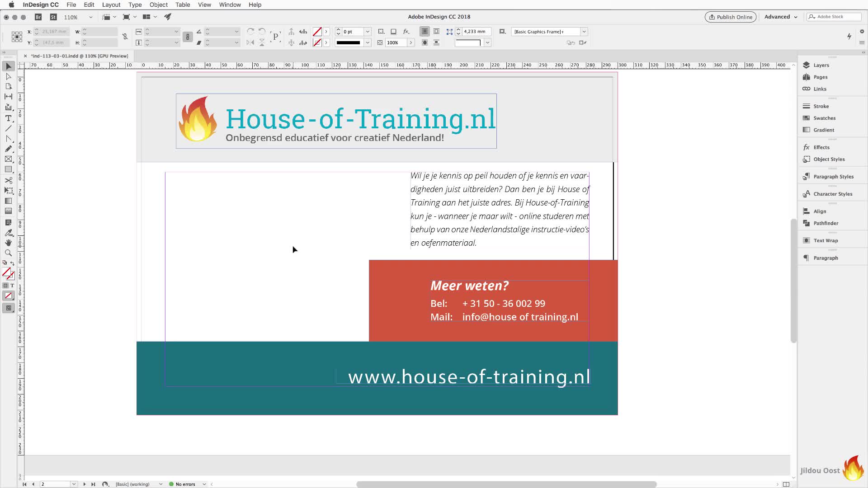This screenshot has width=868, height=488.
Task: Toggle the Apply None color button
Action: point(8,296)
